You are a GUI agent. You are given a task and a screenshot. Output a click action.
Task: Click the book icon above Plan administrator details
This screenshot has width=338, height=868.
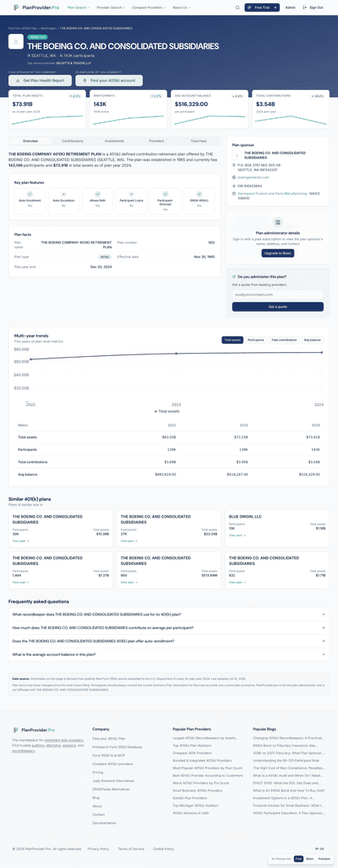(x=278, y=223)
